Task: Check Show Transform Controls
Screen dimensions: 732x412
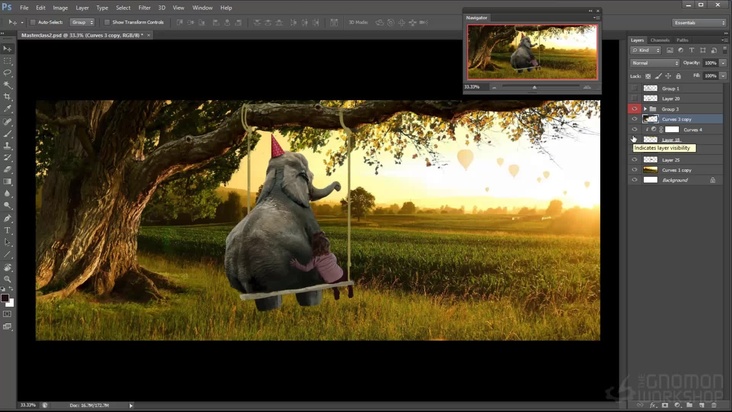Action: click(x=107, y=21)
